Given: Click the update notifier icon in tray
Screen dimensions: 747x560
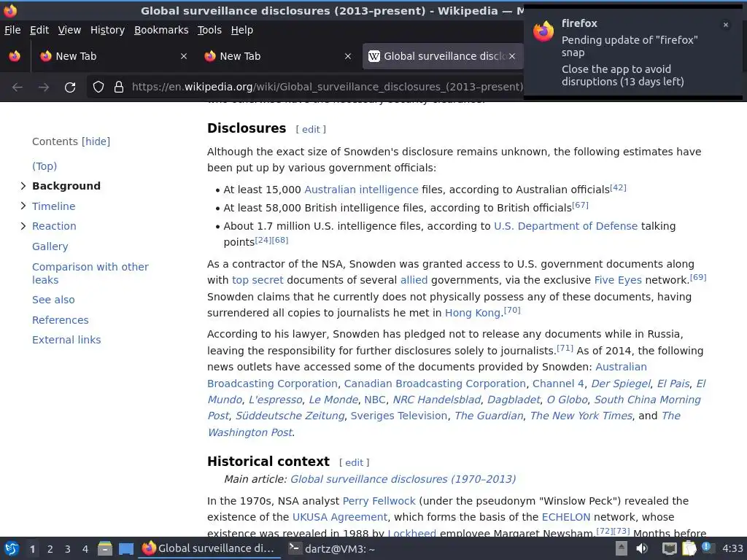Looking at the screenshot, I should coord(707,548).
